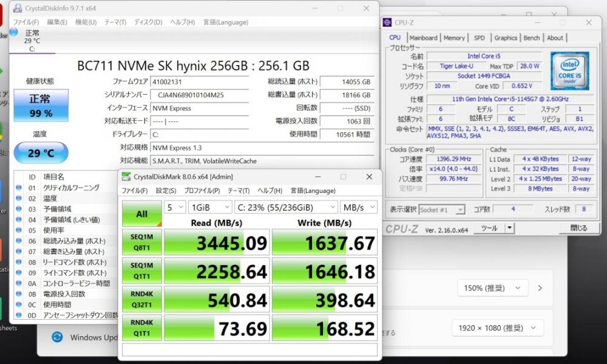Image resolution: width=607 pixels, height=364 pixels.
Task: Start the RND4K Q1T1 test
Action: (141, 328)
